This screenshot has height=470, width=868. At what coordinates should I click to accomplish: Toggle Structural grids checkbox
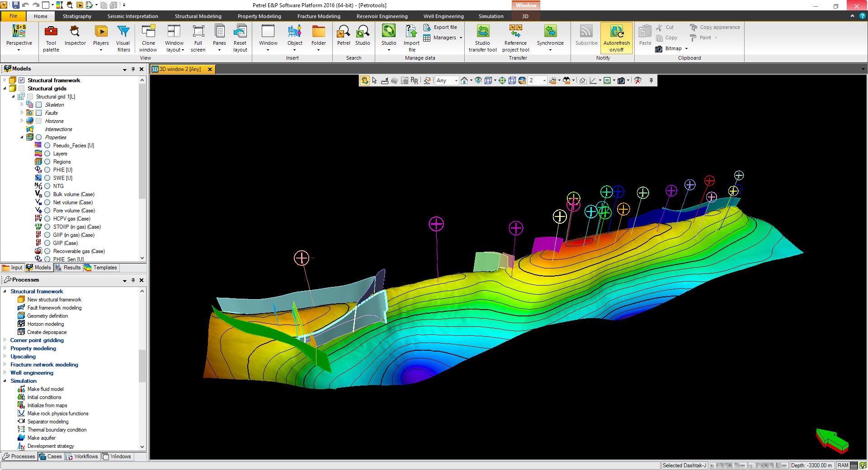point(21,89)
